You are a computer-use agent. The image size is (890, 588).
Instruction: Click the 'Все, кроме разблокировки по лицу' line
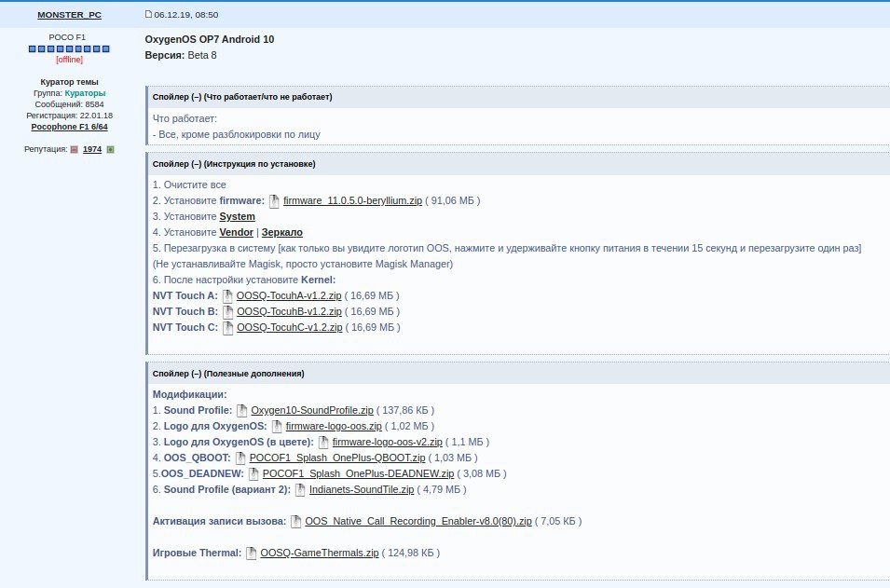(237, 136)
